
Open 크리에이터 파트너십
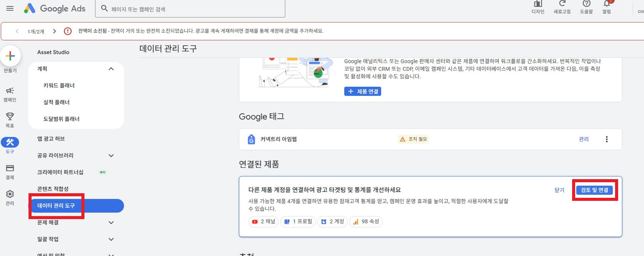point(60,172)
